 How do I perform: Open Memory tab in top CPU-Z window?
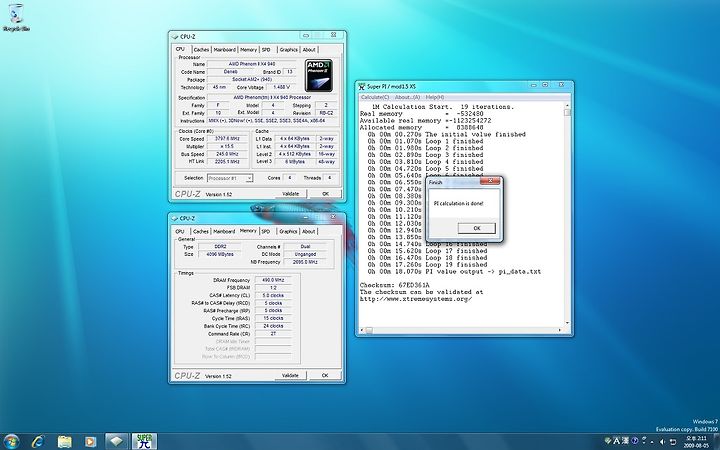(x=248, y=50)
